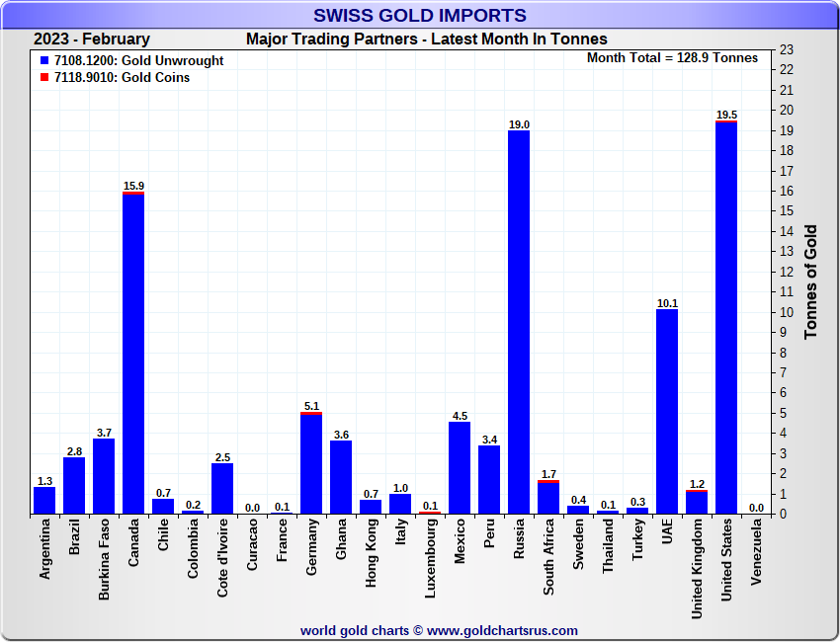Select the United States bar in chart
The height and width of the screenshot is (642, 840).
pyautogui.click(x=726, y=316)
